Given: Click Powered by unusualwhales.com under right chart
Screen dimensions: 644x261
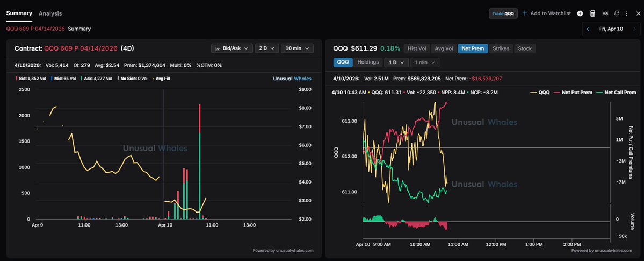Looking at the screenshot, I should click(x=602, y=250).
